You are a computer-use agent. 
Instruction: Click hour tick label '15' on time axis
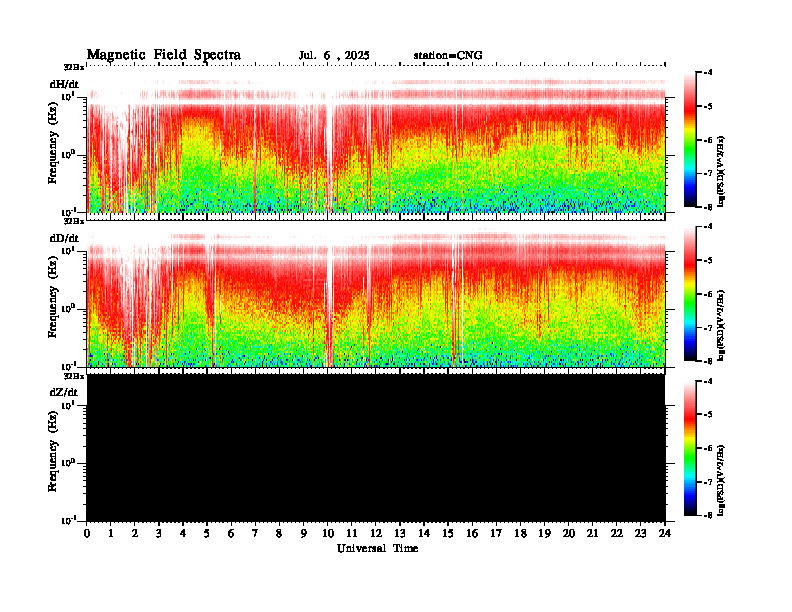tap(448, 533)
